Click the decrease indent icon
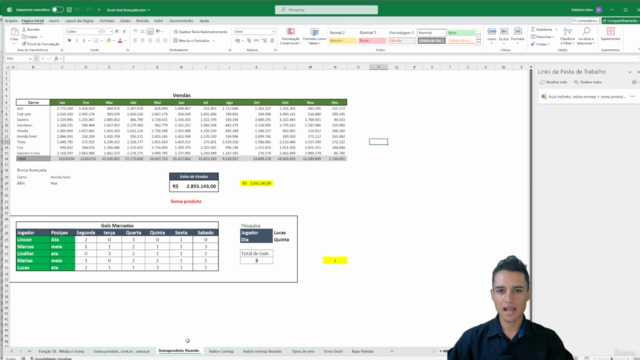The height and width of the screenshot is (360, 640). pyautogui.click(x=158, y=40)
